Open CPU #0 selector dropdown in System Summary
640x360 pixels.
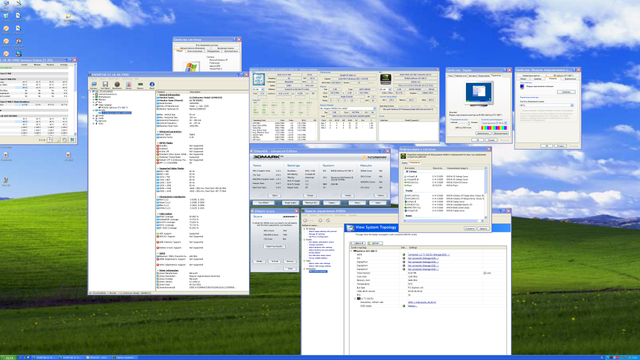point(258,89)
